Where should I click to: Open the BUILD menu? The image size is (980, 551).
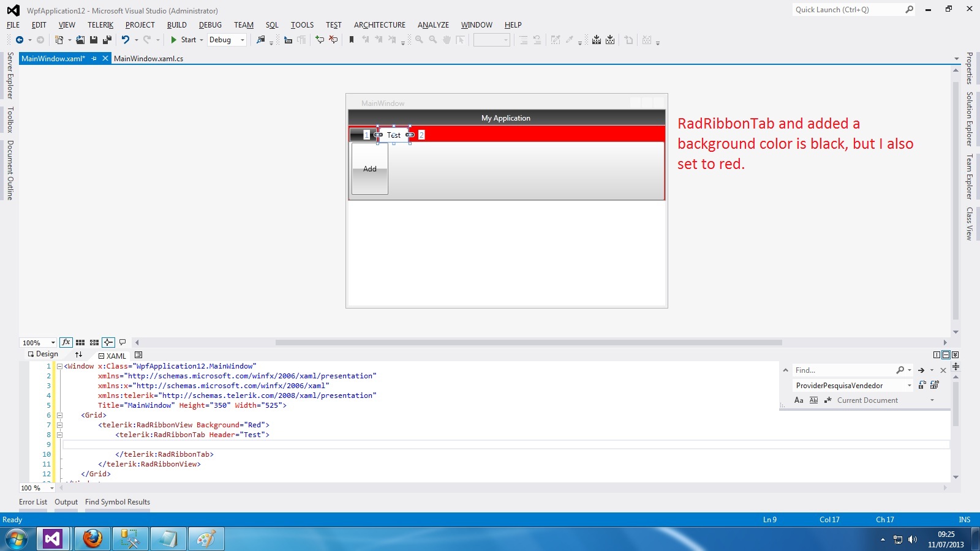tap(177, 25)
